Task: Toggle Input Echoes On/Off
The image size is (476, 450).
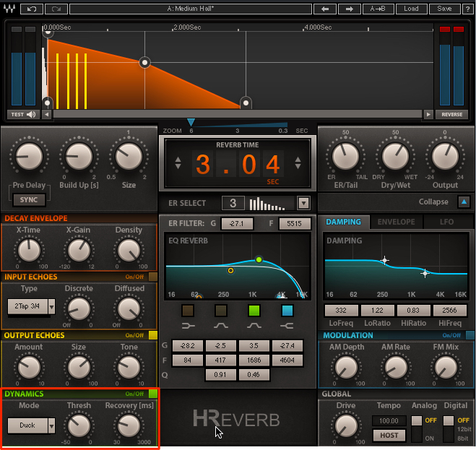Action: point(153,277)
